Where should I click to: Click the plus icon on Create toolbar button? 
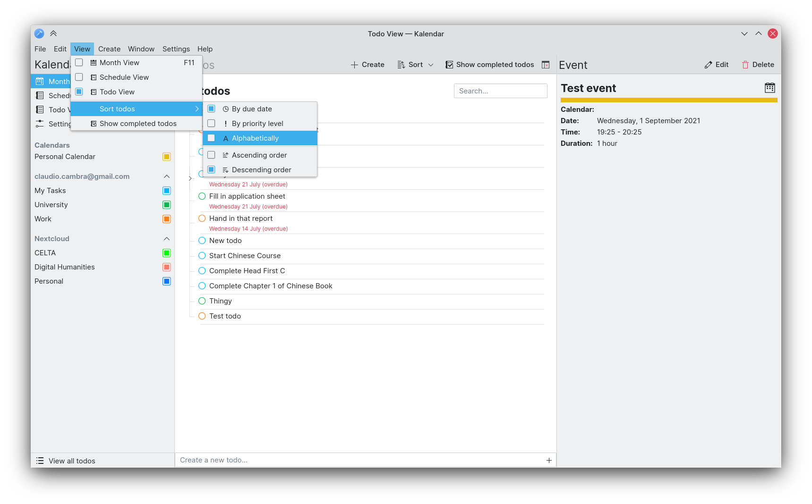point(354,65)
